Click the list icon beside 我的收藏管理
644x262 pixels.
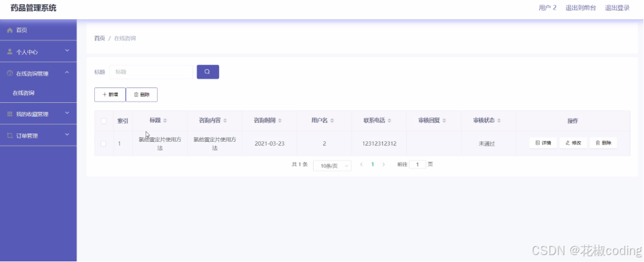[x=10, y=114]
